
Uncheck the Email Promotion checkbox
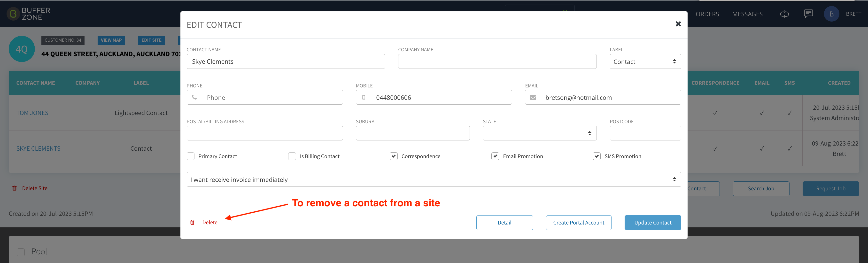[x=495, y=156]
